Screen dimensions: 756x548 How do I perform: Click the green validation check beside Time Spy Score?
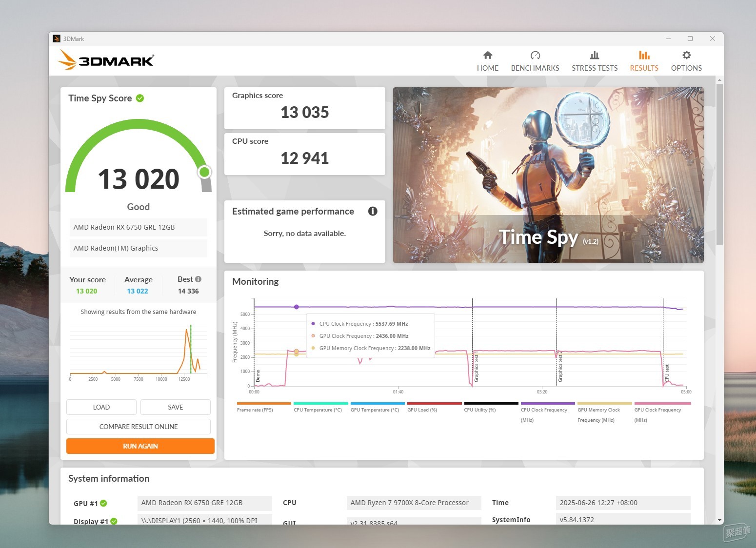[140, 98]
